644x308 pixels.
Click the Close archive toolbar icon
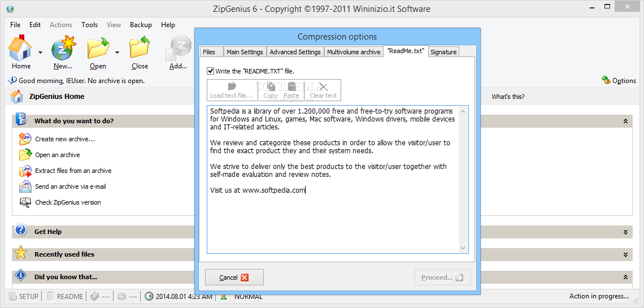[x=140, y=48]
